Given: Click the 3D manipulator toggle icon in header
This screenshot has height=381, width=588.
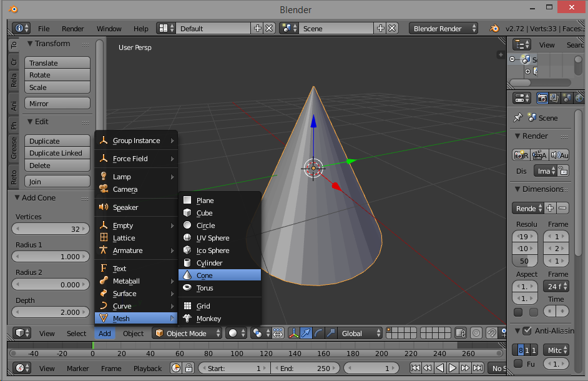Looking at the screenshot, I should tap(293, 334).
